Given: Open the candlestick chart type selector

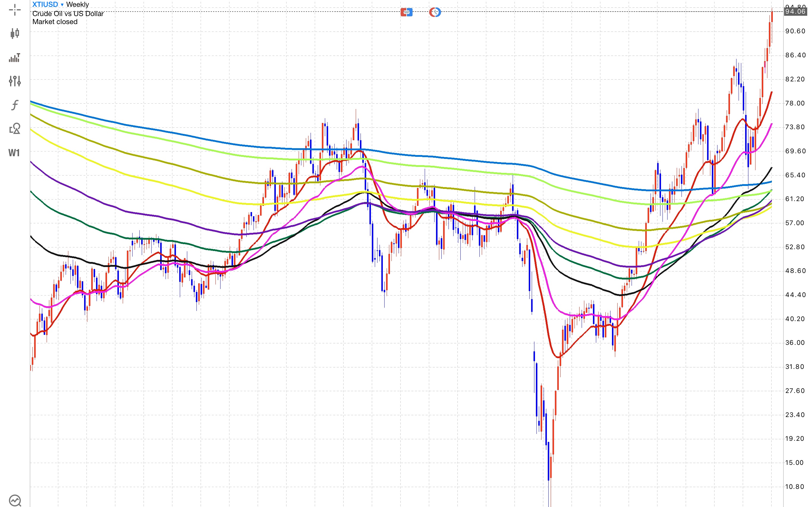Looking at the screenshot, I should [x=15, y=33].
